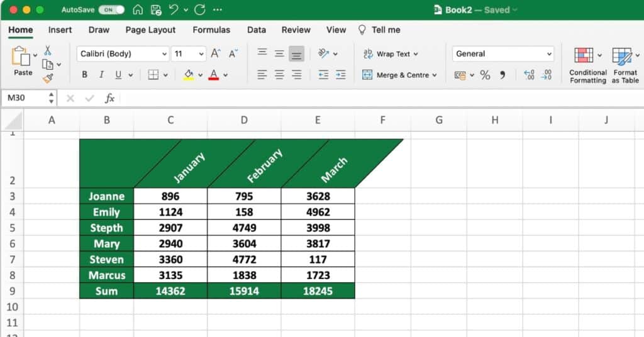Open the View tab
Screen dimensions: 644x337
pos(336,30)
